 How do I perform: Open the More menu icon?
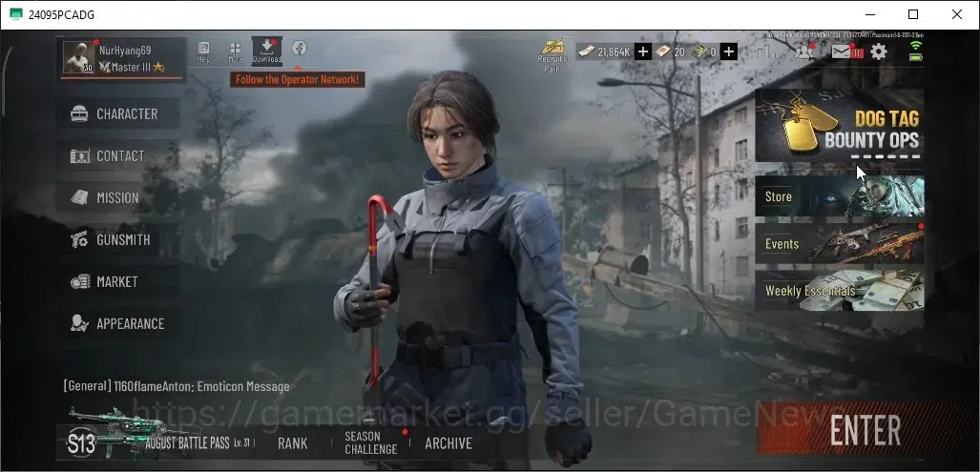236,51
